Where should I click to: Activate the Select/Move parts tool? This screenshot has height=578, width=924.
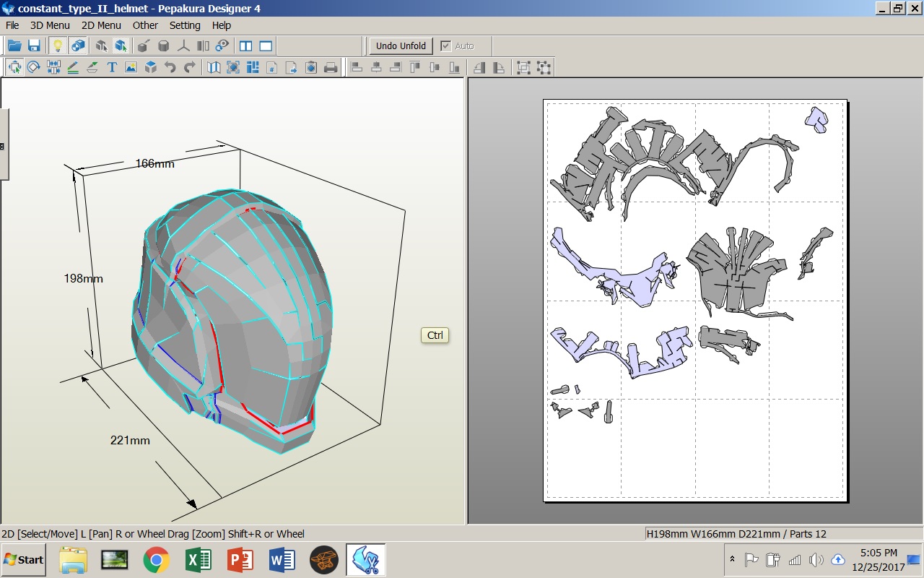pos(14,67)
